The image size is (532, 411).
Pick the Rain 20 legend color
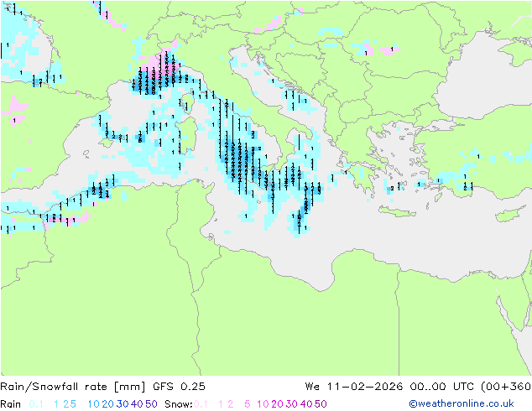pos(108,404)
